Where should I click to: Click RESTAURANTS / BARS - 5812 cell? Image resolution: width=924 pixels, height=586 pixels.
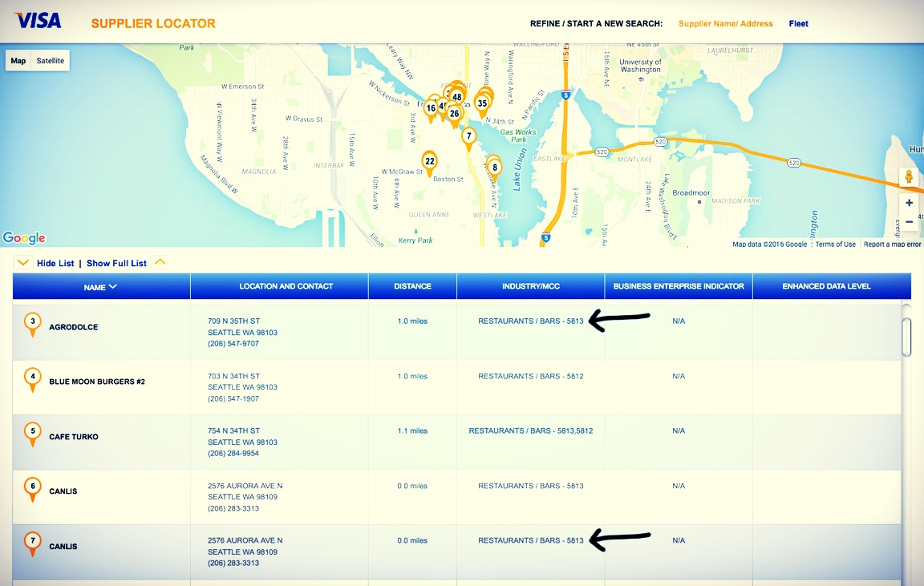point(531,376)
